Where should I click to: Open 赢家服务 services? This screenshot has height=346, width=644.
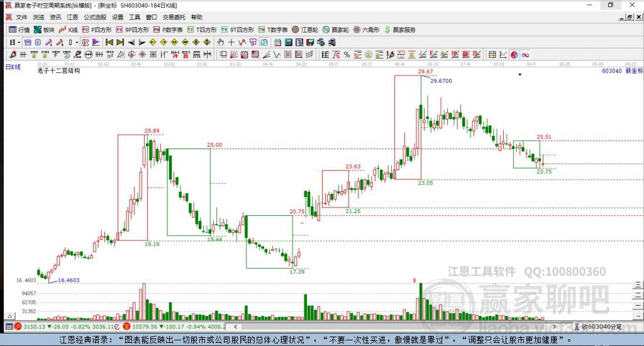point(400,30)
